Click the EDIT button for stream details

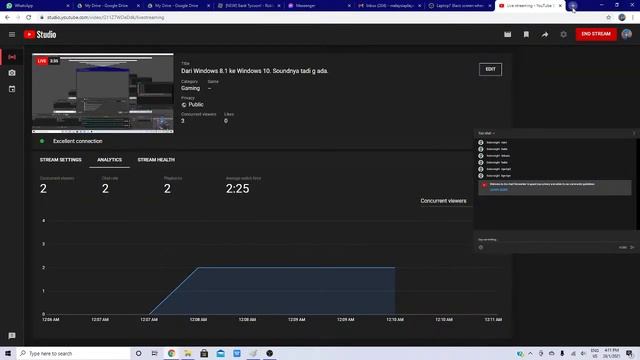tap(490, 69)
